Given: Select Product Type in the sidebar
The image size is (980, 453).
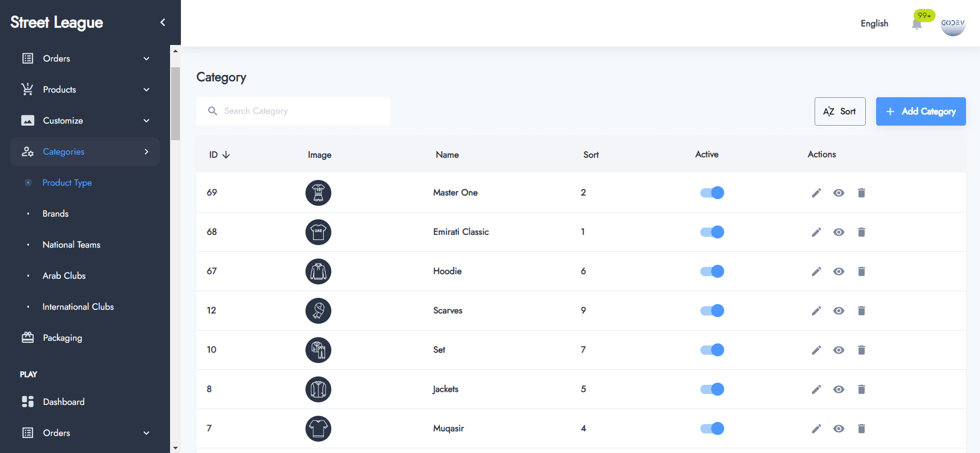Looking at the screenshot, I should 67,183.
